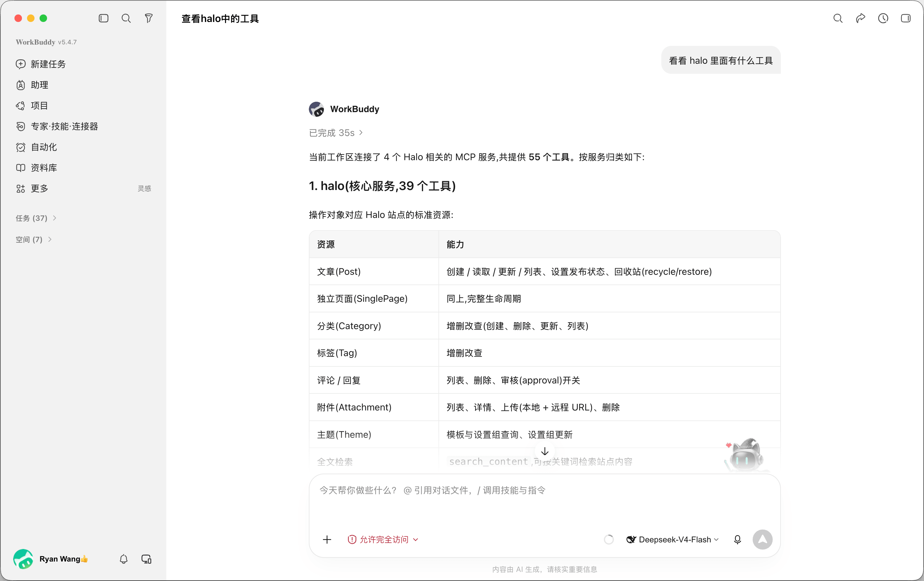Open remote device screen icon beside bell
The height and width of the screenshot is (581, 924).
coord(146,559)
